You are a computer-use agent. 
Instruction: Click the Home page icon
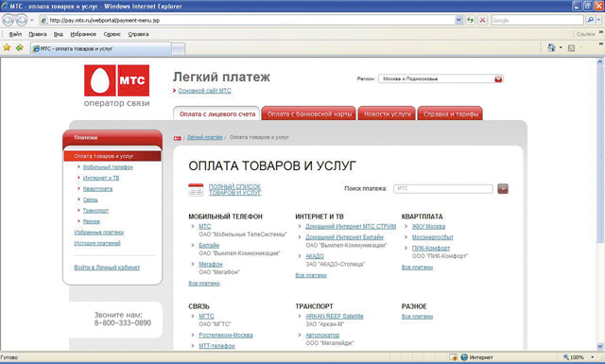552,48
